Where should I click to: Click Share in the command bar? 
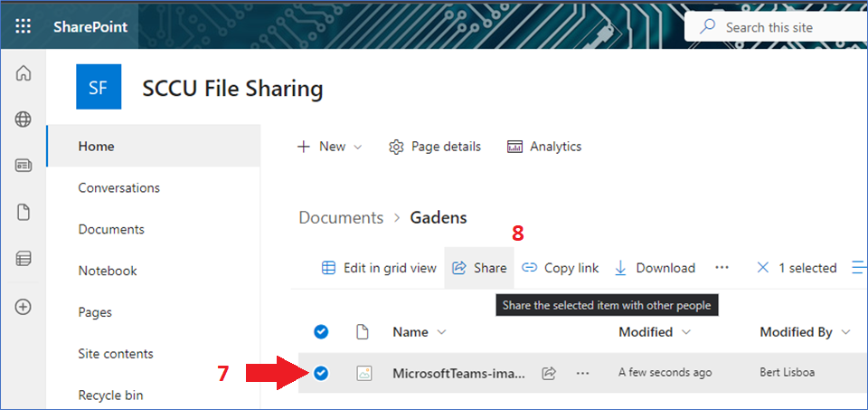pyautogui.click(x=479, y=268)
